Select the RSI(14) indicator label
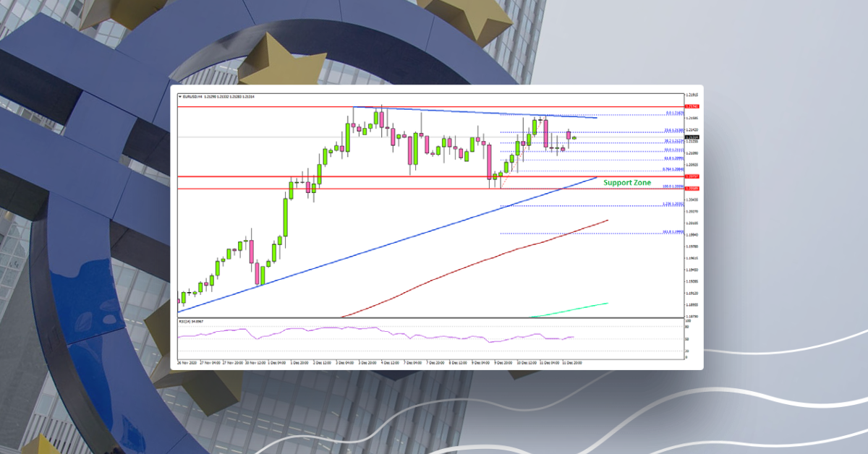868x454 pixels. tap(186, 320)
